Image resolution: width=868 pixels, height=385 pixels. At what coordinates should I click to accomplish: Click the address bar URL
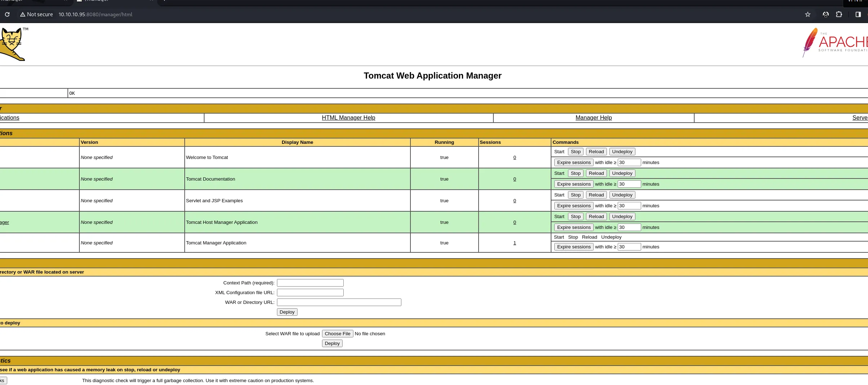[x=95, y=14]
